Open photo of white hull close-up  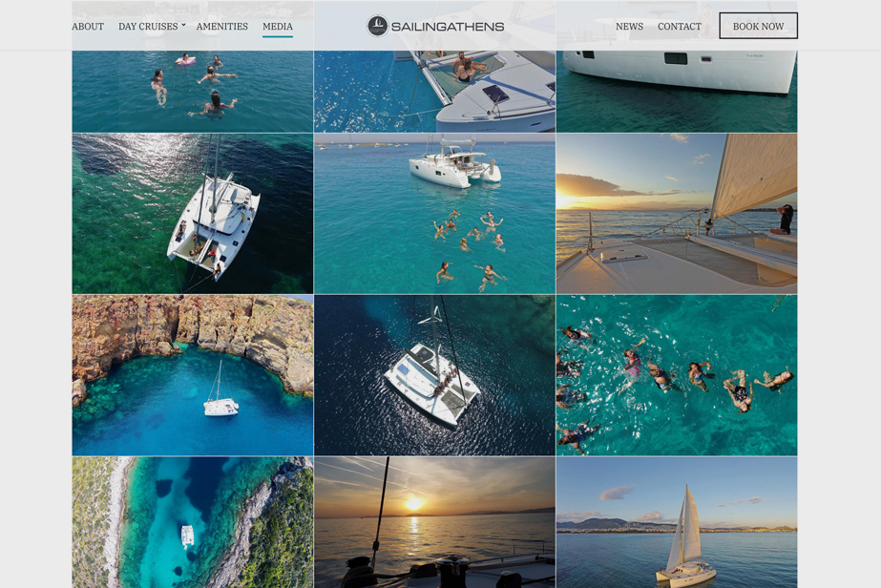677,91
